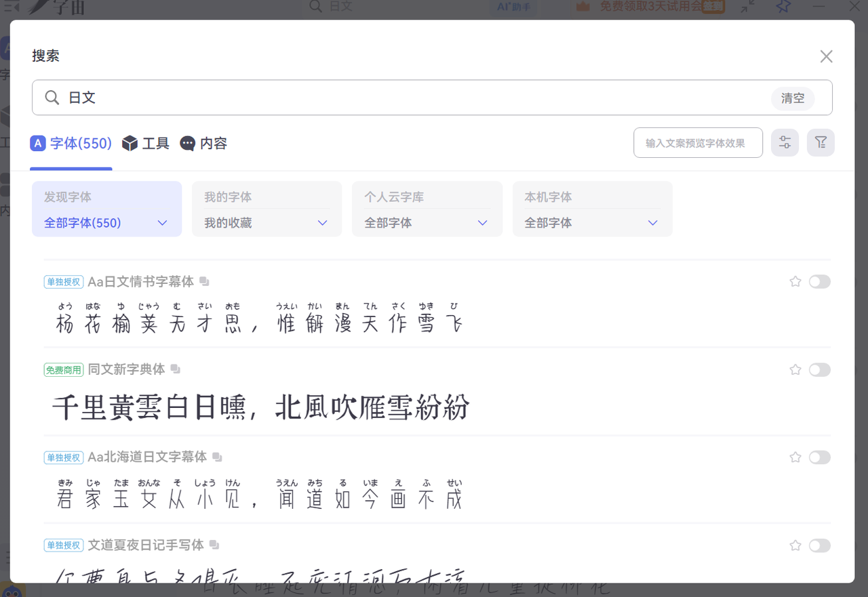Expand the 全部字体(550) dropdown under 发现字体
Image resolution: width=868 pixels, height=597 pixels.
pyautogui.click(x=106, y=223)
